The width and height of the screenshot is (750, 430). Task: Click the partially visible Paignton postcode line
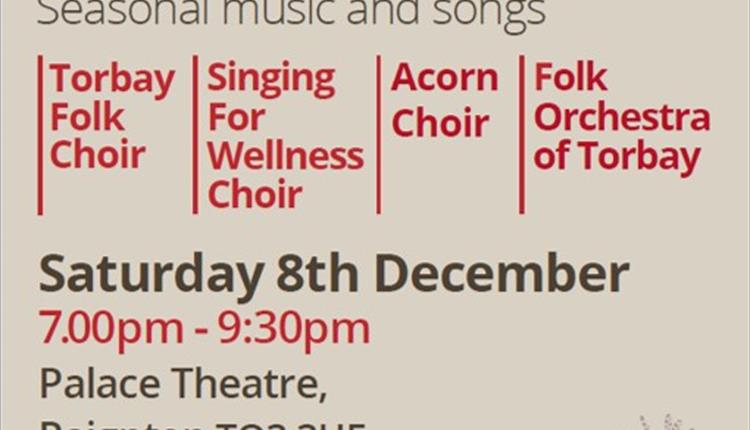tap(203, 425)
